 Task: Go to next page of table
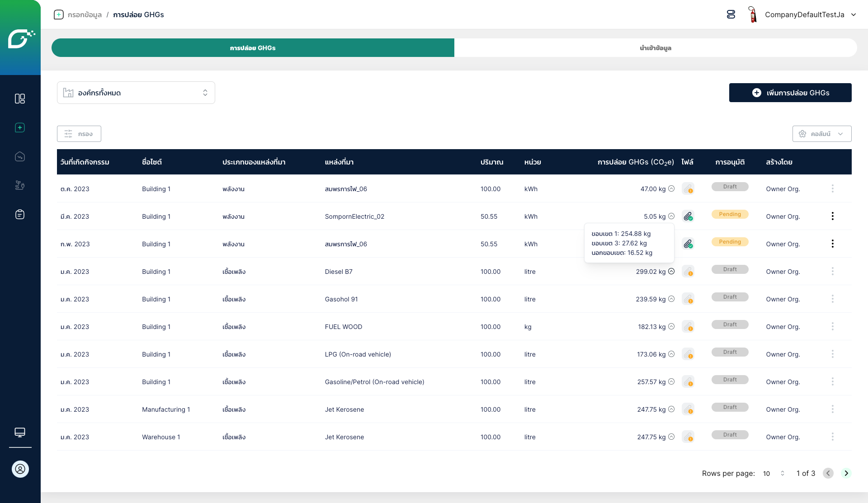(846, 473)
